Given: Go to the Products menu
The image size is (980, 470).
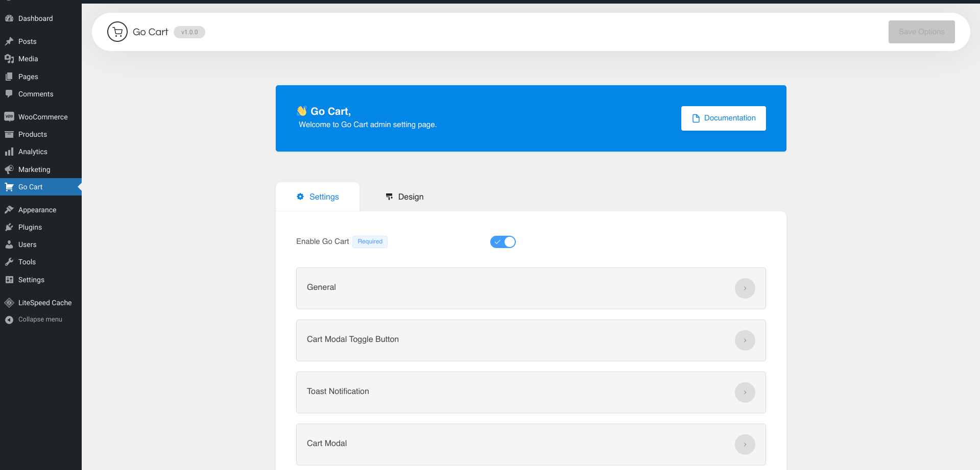Looking at the screenshot, I should click(x=41, y=134).
